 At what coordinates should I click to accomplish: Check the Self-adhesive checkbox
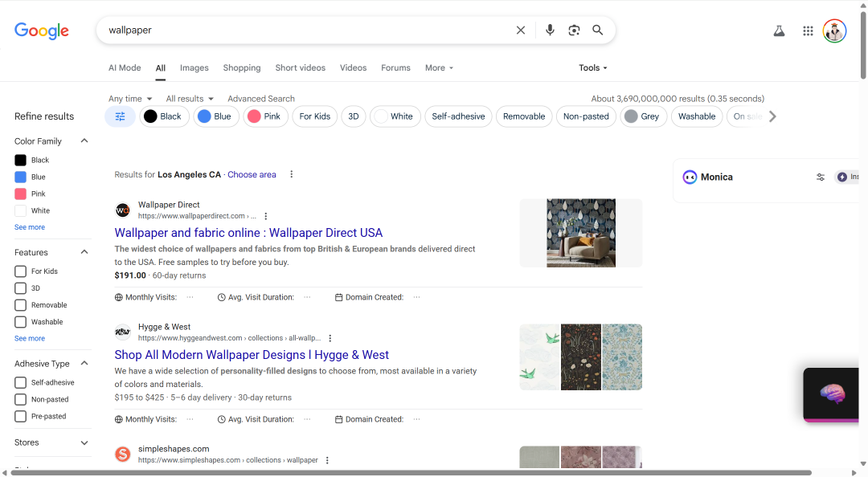coord(20,382)
